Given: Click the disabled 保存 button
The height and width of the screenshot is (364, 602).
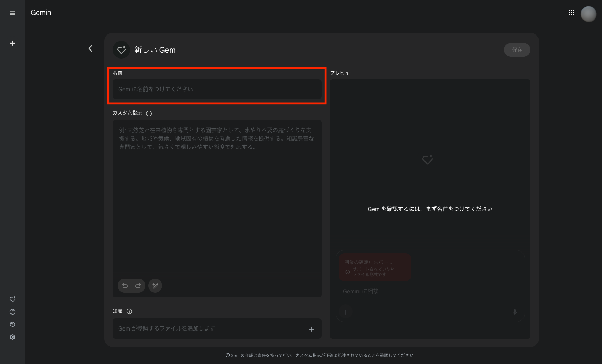Looking at the screenshot, I should point(517,50).
